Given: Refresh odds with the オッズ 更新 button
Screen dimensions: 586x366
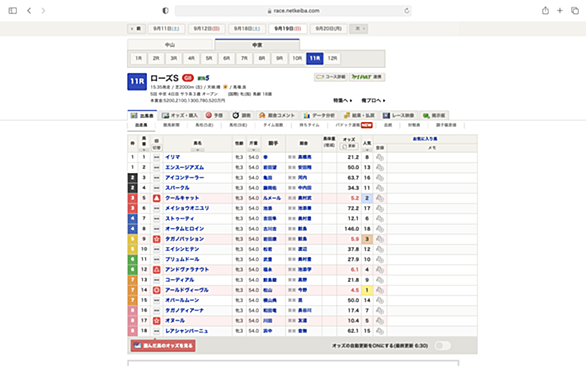Looking at the screenshot, I should point(349,147).
